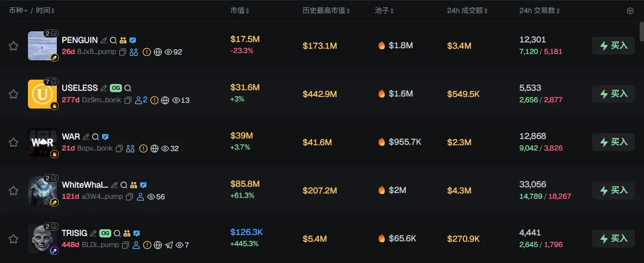Click the search icon beside WhiteWhale name
The height and width of the screenshot is (263, 644).
coord(124,185)
